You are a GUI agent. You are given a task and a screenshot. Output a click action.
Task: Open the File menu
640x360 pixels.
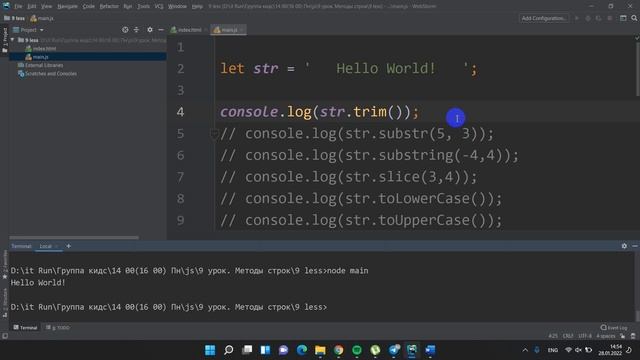(18, 6)
